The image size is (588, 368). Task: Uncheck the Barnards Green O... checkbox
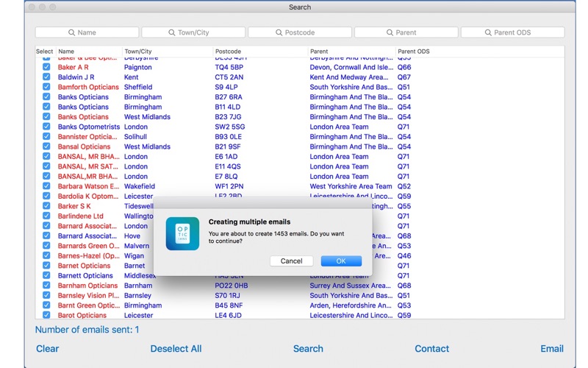pyautogui.click(x=46, y=246)
